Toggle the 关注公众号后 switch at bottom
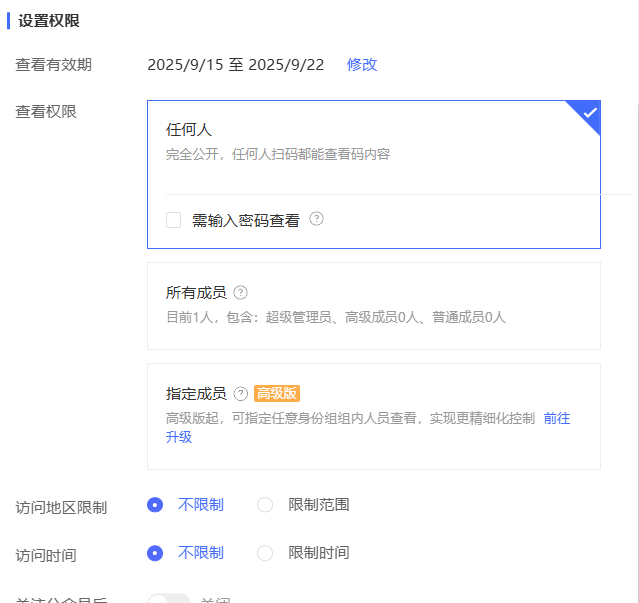639x603 pixels. coord(168,600)
